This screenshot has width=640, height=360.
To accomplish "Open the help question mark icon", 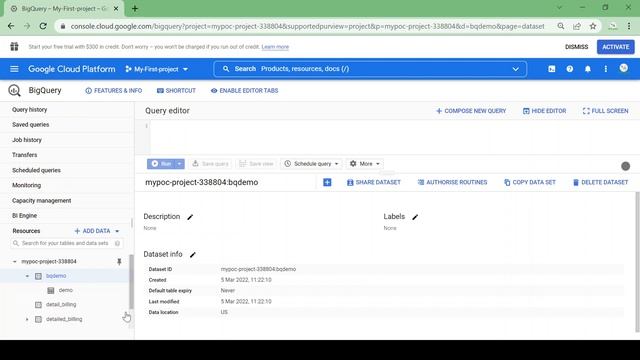I will click(x=569, y=69).
